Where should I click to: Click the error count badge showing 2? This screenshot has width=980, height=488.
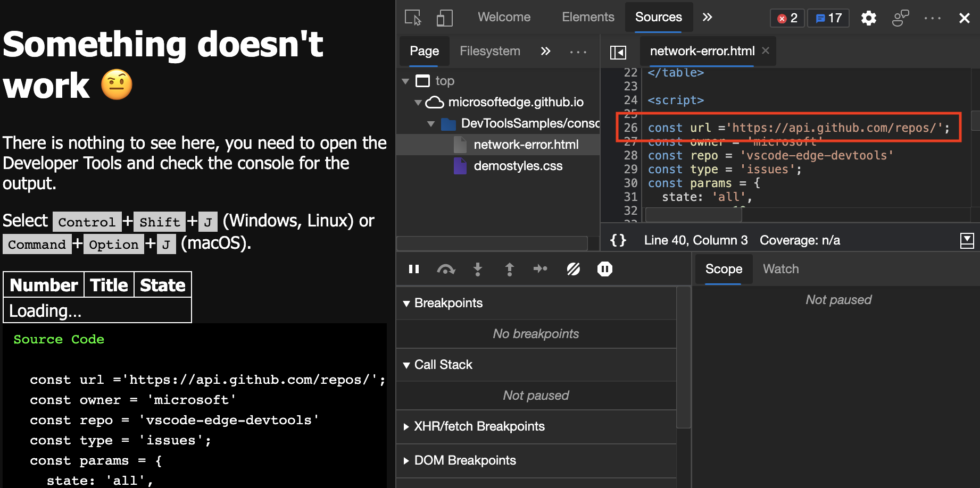coord(787,18)
